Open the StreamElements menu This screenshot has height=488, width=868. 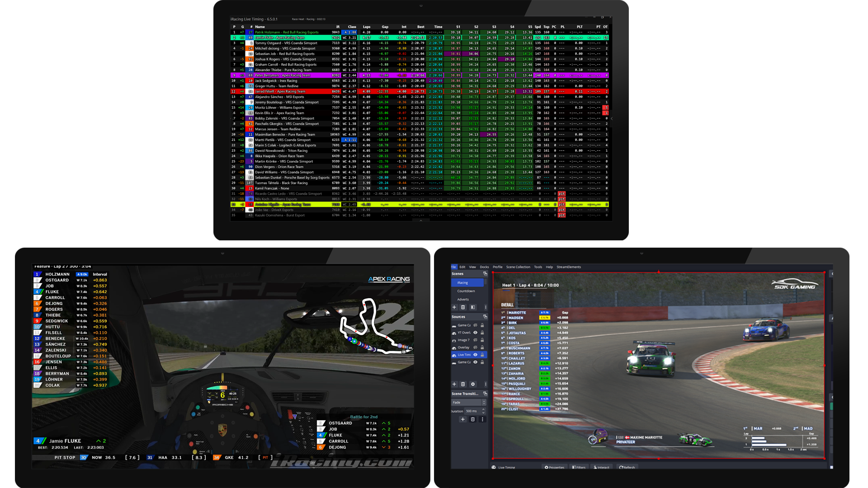pos(569,267)
